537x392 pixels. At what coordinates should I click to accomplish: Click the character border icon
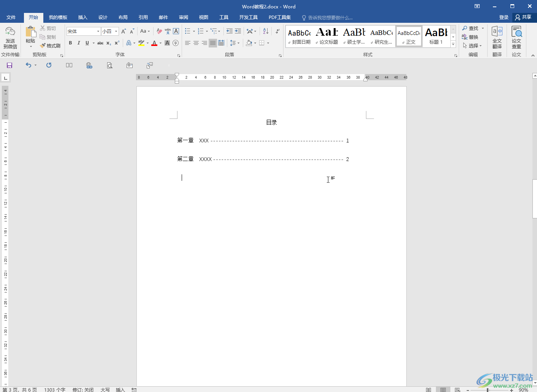tap(176, 31)
